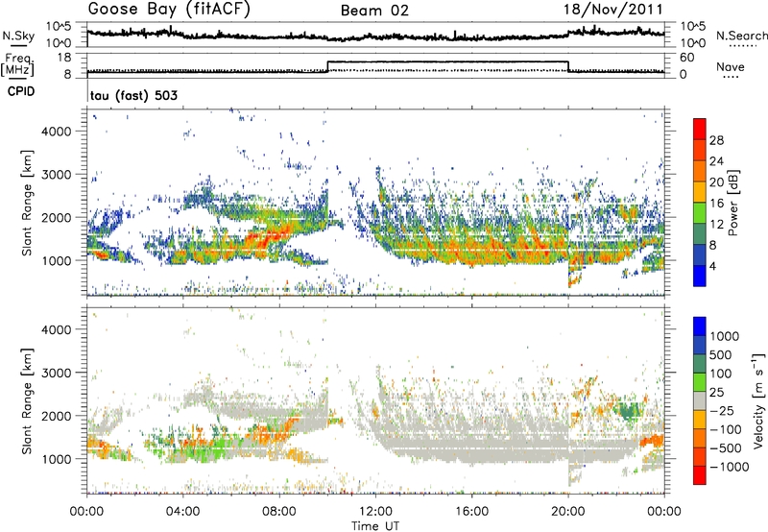Click the '4' tick on power colorbar
The image size is (768, 532).
[713, 266]
